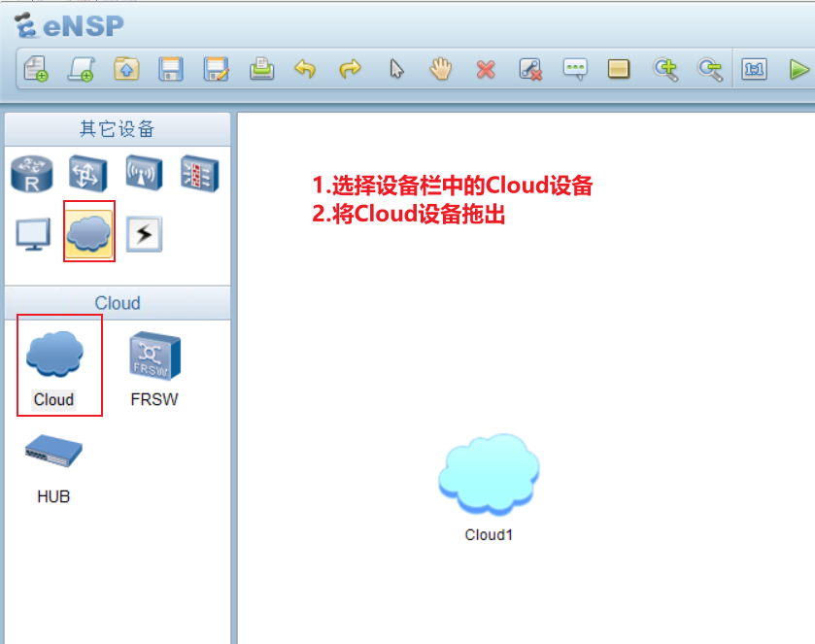Reset zoom to 1:1
815x644 pixels.
click(x=754, y=69)
